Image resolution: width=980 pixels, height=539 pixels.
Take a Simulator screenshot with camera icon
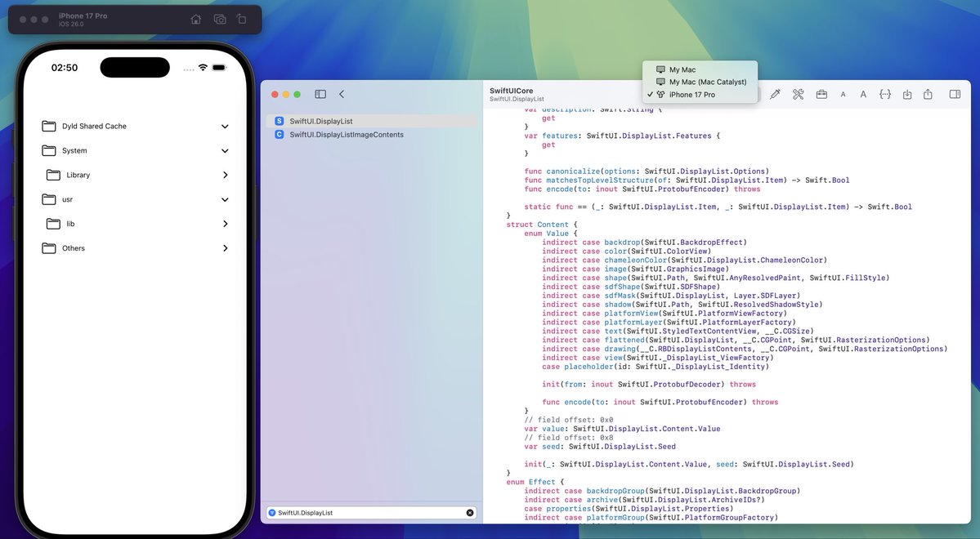[x=220, y=20]
